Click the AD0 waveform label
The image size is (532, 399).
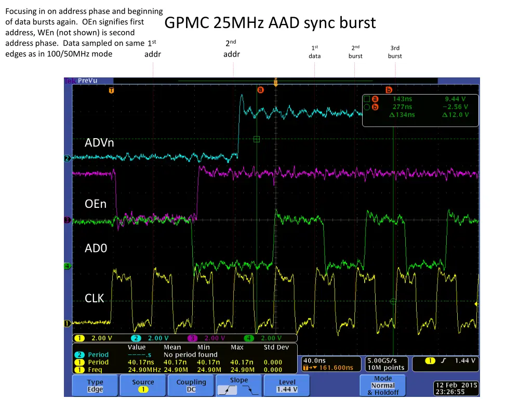coord(96,248)
